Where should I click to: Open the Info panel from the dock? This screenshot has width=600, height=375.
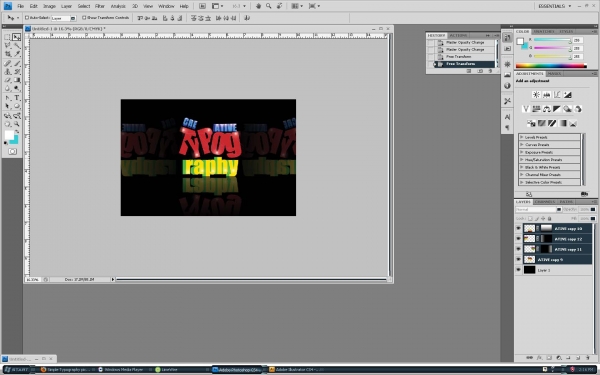point(507,86)
